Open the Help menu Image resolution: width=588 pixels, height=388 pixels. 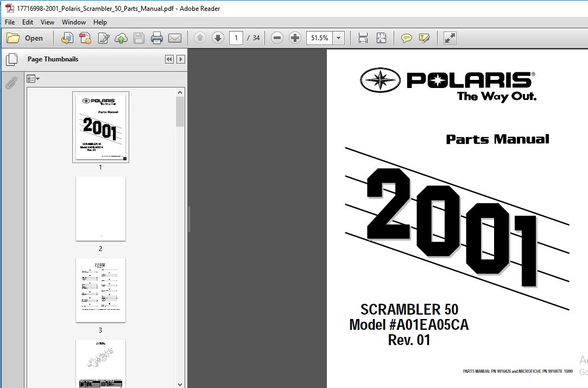[100, 22]
